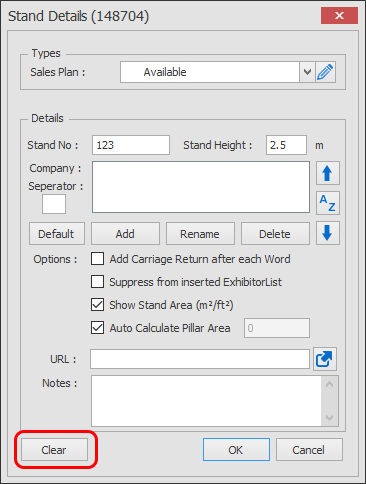Move company down with the blue down arrow
This screenshot has width=366, height=484.
pyautogui.click(x=328, y=233)
